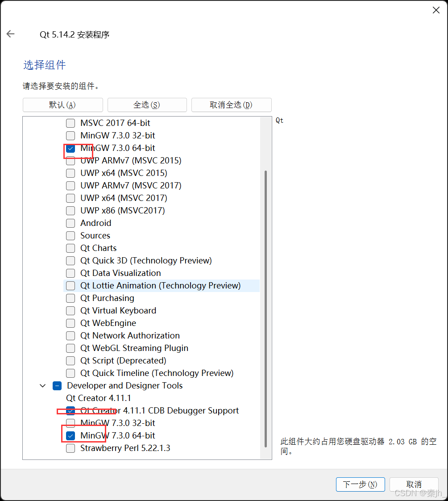Check Qt WebGL Streaming Plugin checkbox
This screenshot has height=501, width=448.
pos(70,348)
